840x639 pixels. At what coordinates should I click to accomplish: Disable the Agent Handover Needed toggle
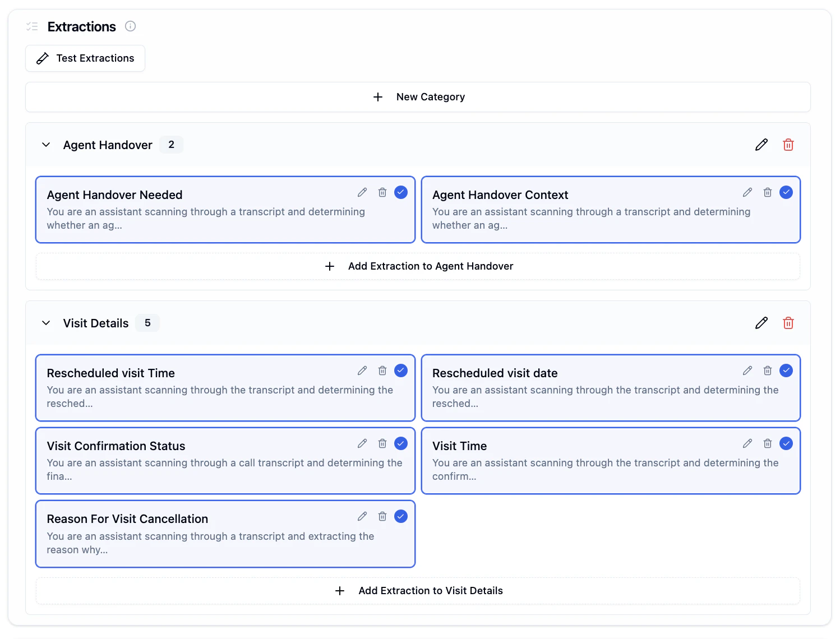coord(401,192)
